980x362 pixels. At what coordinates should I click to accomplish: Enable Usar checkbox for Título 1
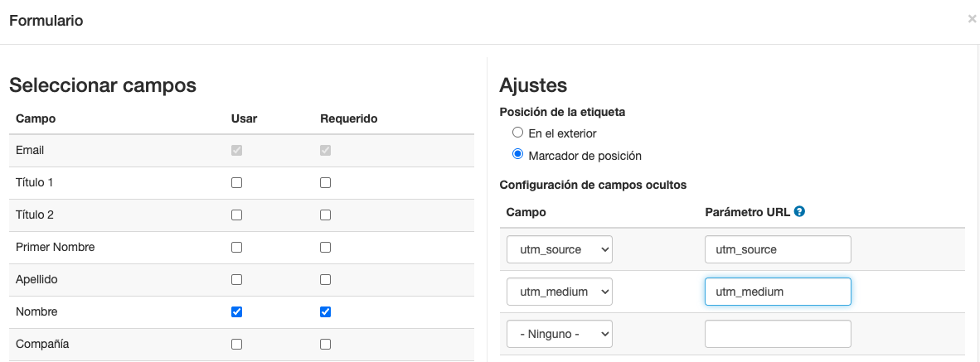click(237, 182)
